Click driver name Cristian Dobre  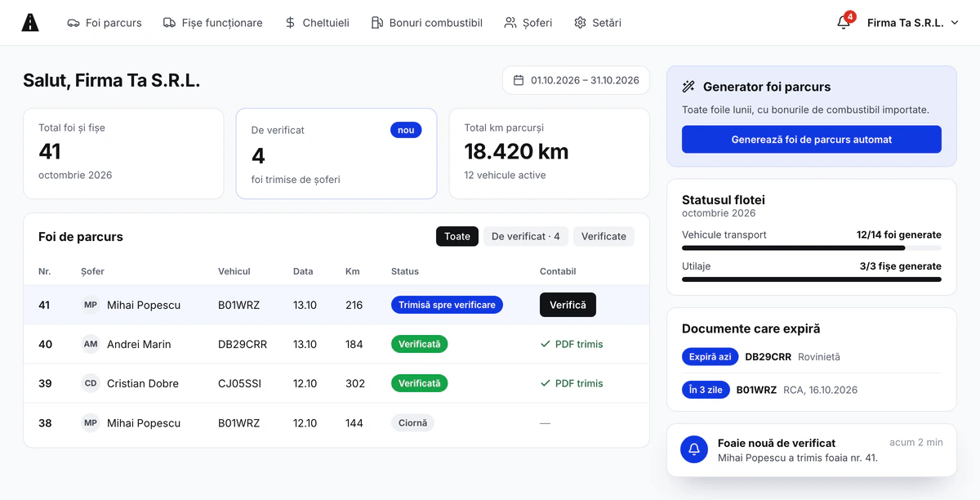[x=143, y=383]
